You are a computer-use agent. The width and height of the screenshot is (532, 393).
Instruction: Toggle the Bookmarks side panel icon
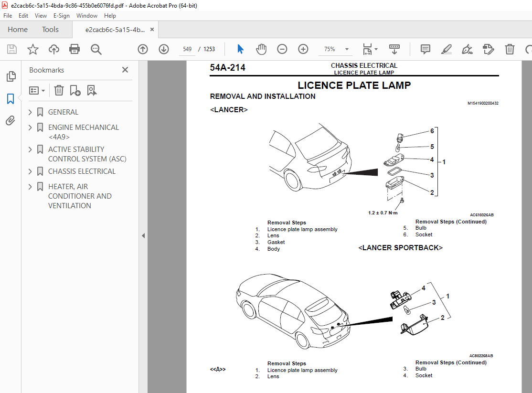coord(11,99)
